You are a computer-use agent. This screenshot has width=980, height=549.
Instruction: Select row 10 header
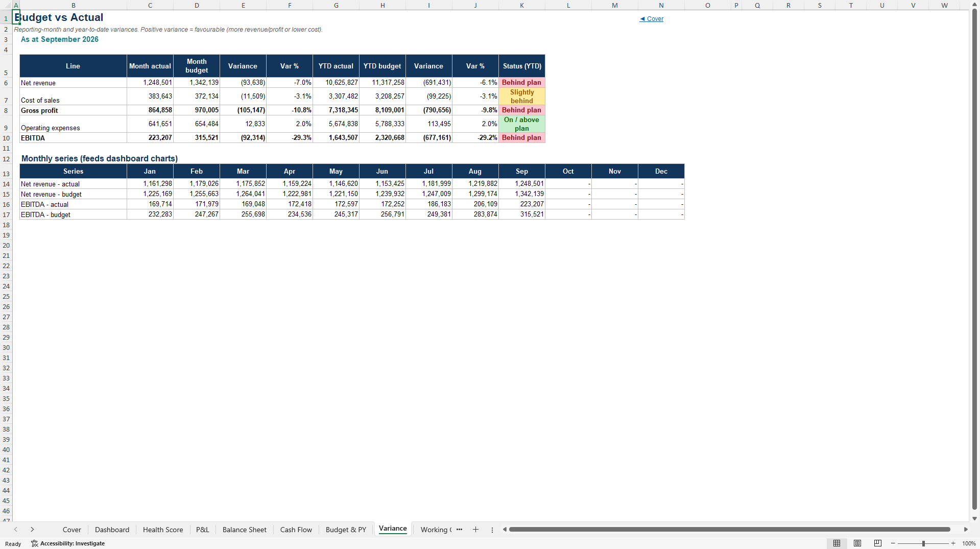pos(6,138)
